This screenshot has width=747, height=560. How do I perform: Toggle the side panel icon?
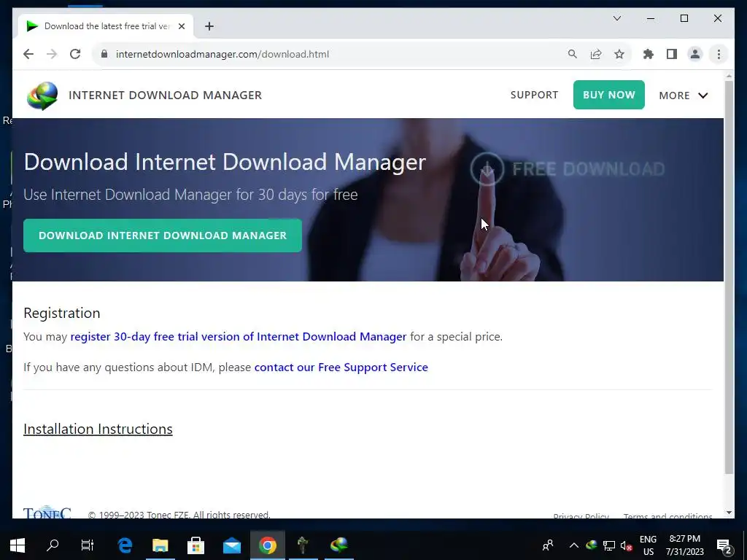672,54
